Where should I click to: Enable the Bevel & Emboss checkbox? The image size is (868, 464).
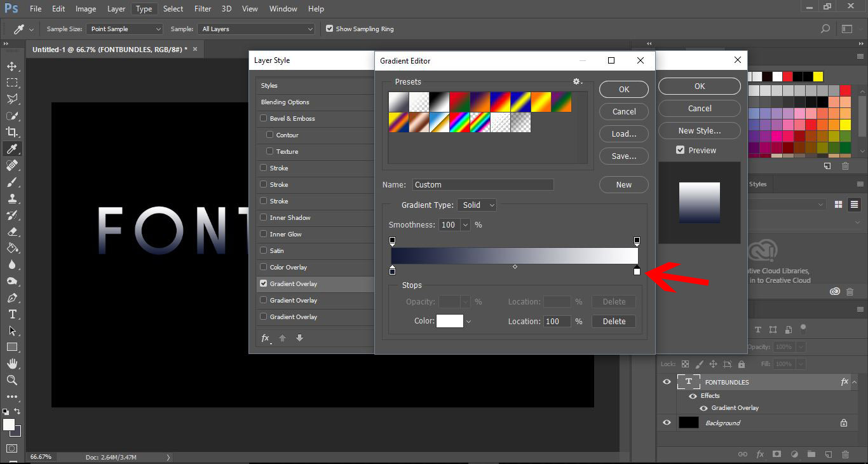264,118
